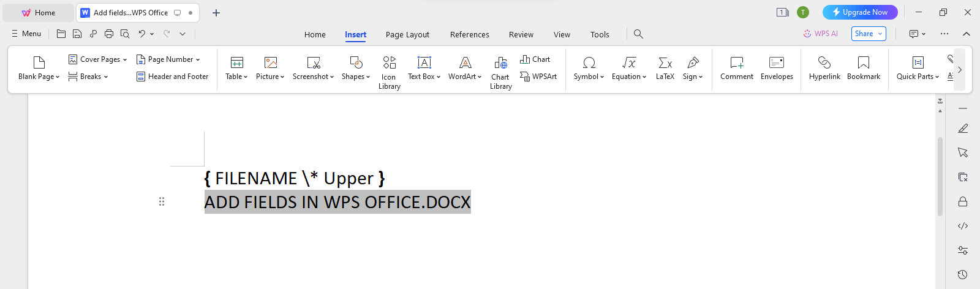Click Upgrade Now
Viewport: 980px width, 289px height.
coord(860,12)
